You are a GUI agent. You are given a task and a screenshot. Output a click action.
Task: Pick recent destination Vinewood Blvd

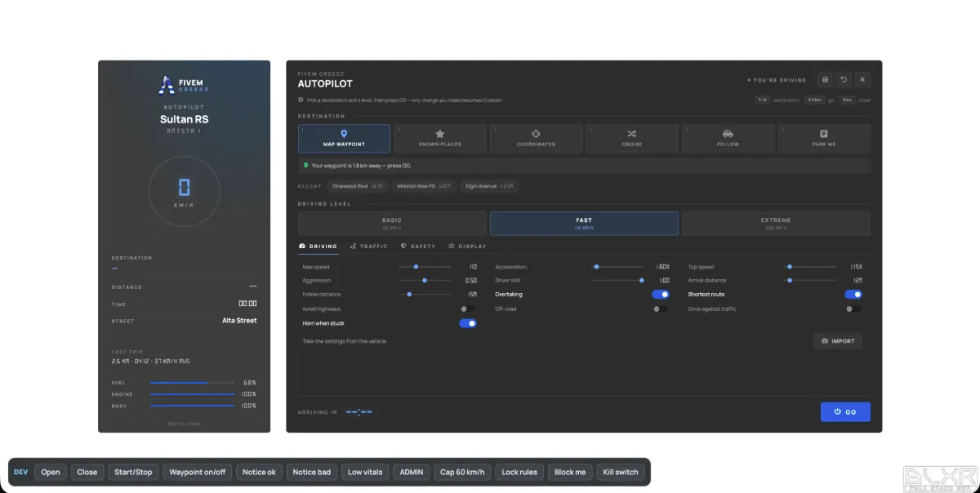click(x=357, y=186)
